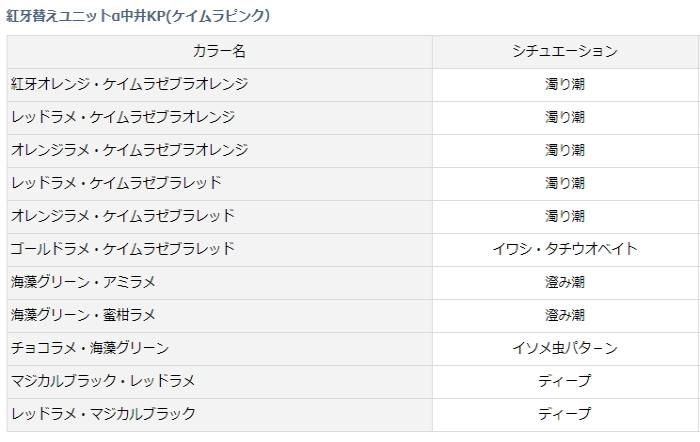Click the カラー名 column header
This screenshot has width=700, height=442.
pos(219,51)
